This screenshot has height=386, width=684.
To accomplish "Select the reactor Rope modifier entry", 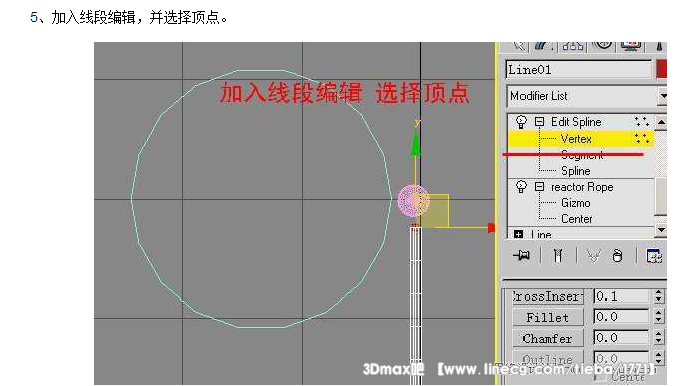I will click(x=582, y=187).
